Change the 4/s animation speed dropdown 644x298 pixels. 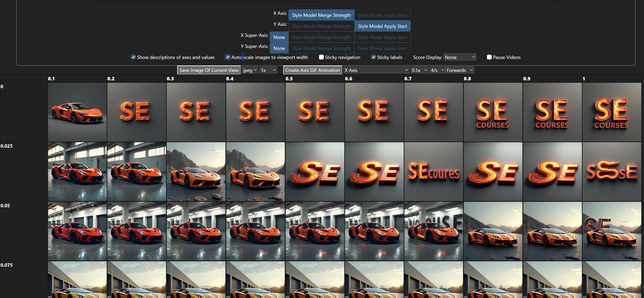coord(437,70)
